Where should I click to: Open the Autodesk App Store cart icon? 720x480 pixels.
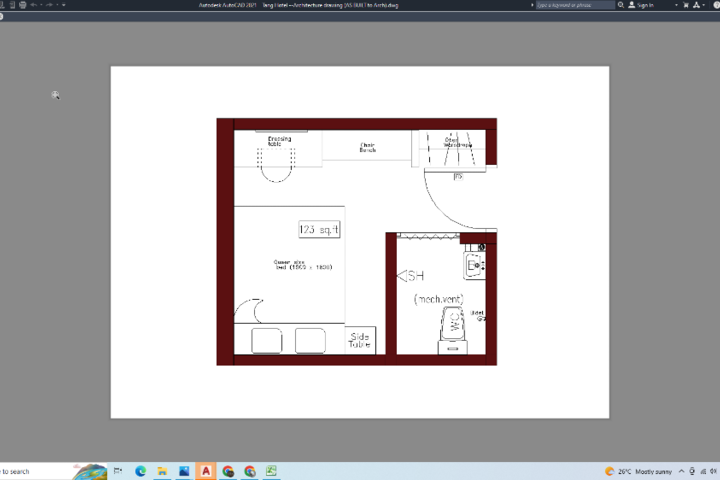pos(686,5)
